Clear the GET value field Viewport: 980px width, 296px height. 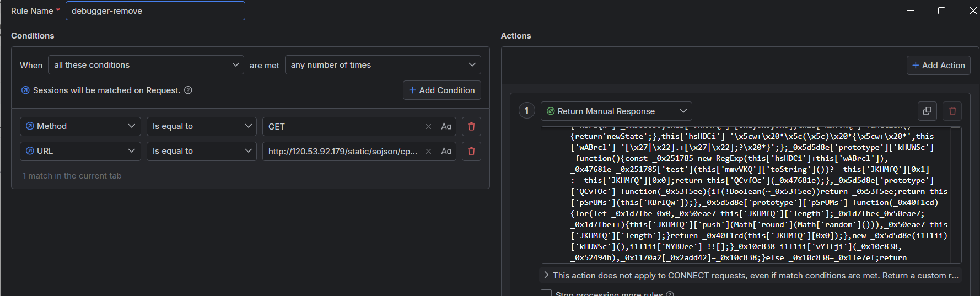pos(428,127)
